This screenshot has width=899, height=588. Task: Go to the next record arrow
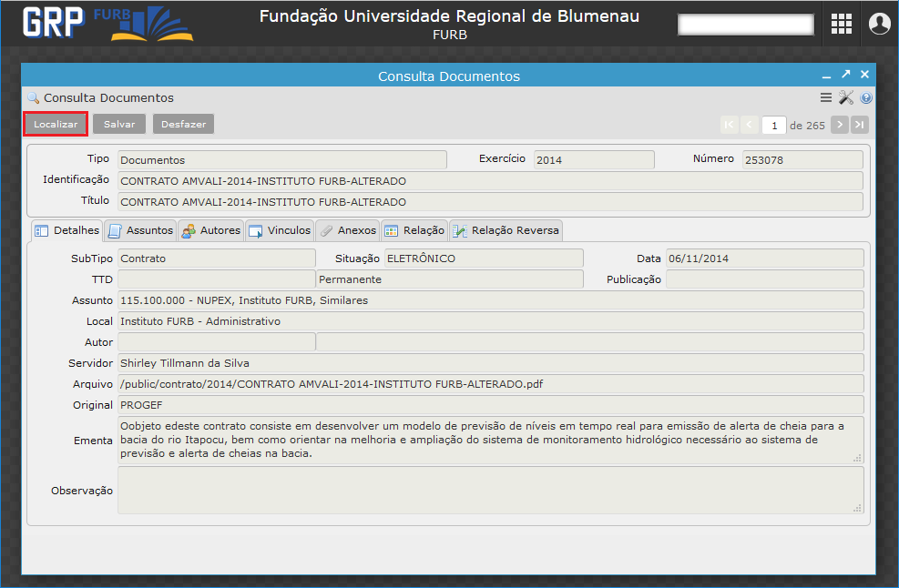pyautogui.click(x=840, y=125)
